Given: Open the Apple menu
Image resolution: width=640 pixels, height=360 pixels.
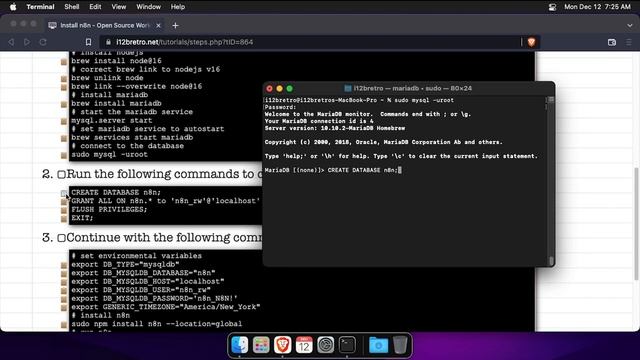Looking at the screenshot, I should pyautogui.click(x=13, y=7).
